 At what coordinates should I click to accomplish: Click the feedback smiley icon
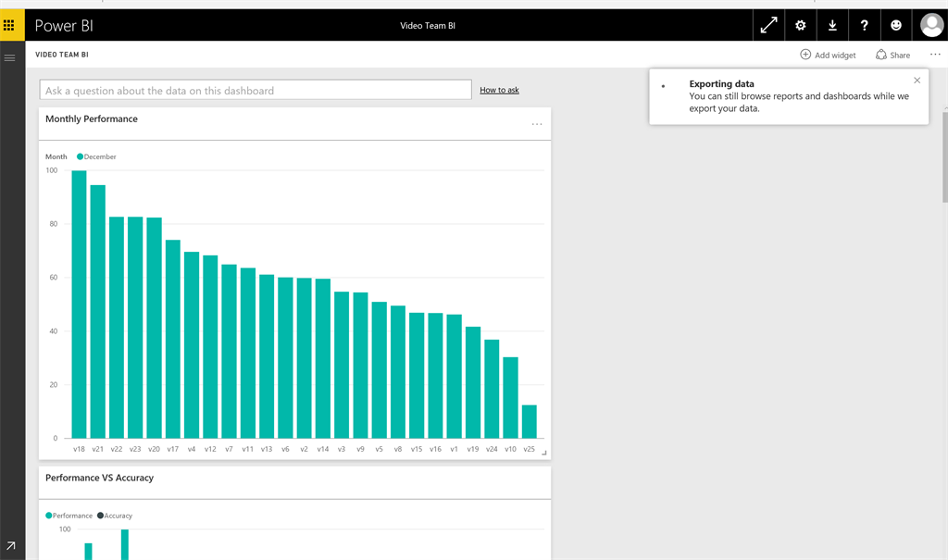tap(896, 26)
